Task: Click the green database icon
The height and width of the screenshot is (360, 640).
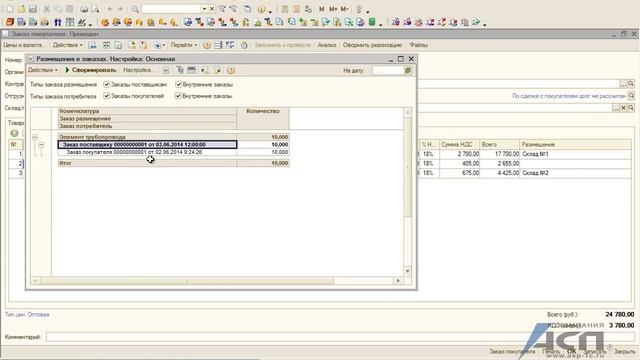Action: click(372, 22)
